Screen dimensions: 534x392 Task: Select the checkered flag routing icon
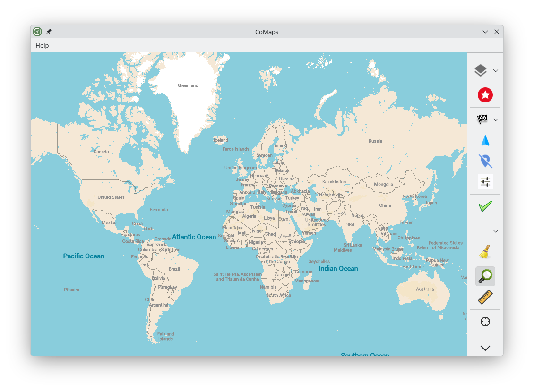[482, 119]
